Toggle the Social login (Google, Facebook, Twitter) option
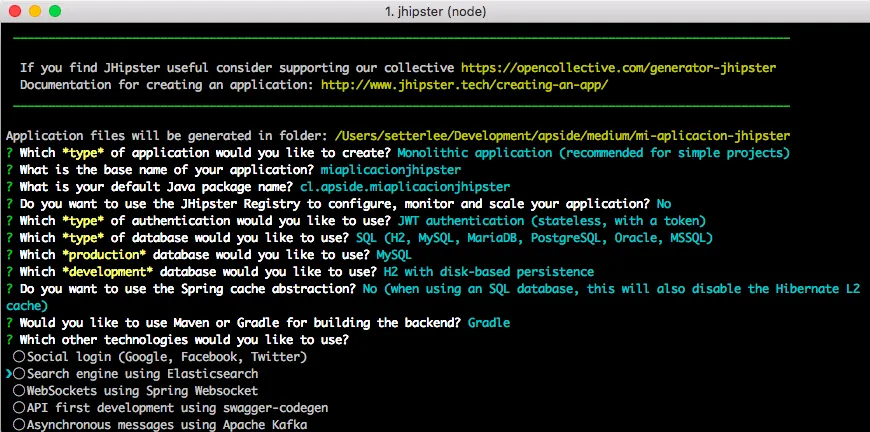 160,357
